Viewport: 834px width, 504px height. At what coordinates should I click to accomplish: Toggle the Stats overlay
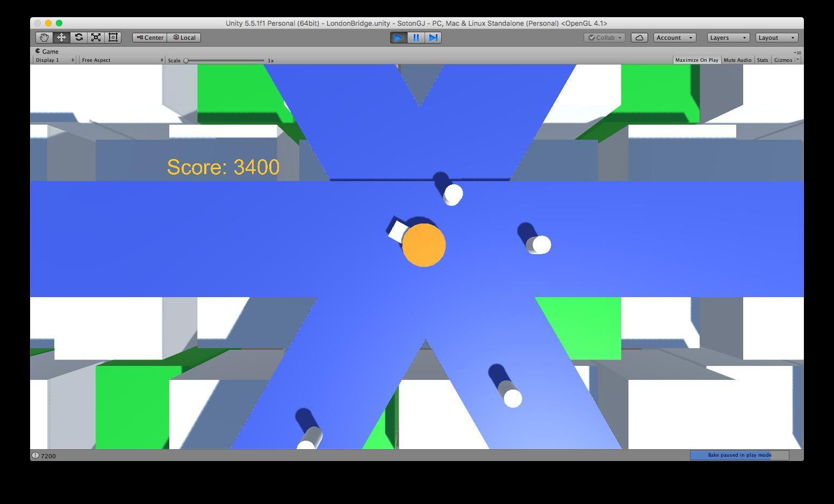pos(763,60)
